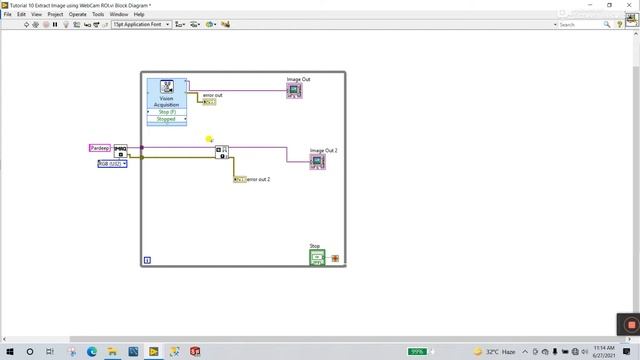Viewport: 640px width, 360px height.
Task: Select the IMAQ Create node
Action: tap(120, 151)
